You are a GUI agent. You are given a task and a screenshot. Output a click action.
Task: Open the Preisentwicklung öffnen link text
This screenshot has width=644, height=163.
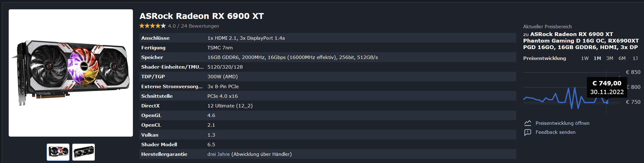[x=562, y=123]
